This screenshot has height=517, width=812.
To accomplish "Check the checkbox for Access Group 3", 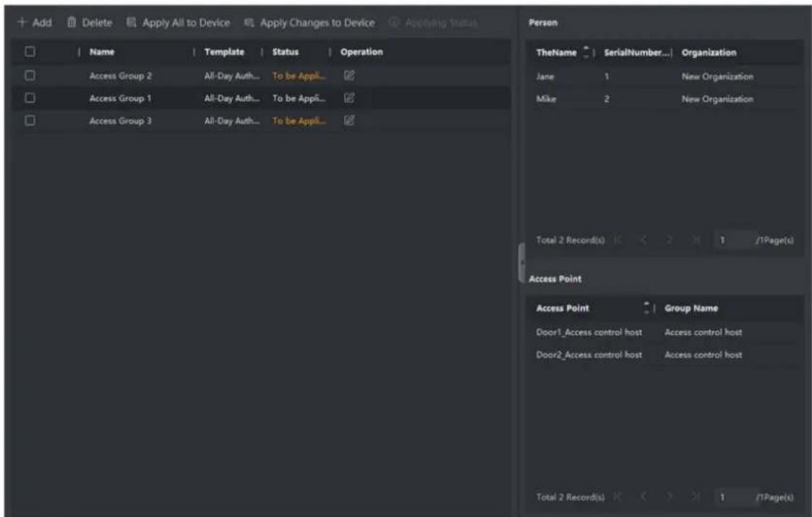I will pos(30,121).
